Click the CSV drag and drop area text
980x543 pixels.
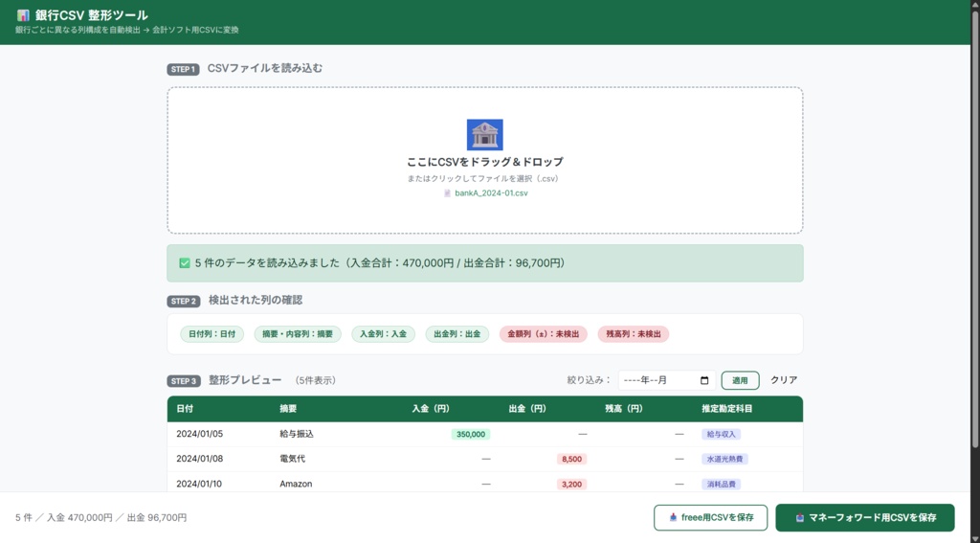tap(485, 162)
